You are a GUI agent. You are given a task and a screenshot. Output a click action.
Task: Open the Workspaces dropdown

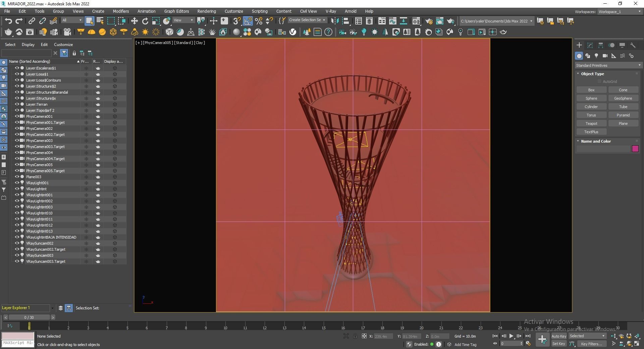pyautogui.click(x=620, y=12)
